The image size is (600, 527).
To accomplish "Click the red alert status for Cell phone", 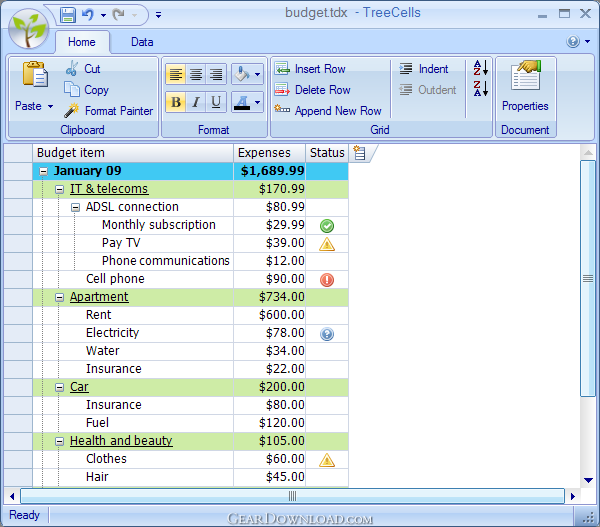I will pos(327,280).
